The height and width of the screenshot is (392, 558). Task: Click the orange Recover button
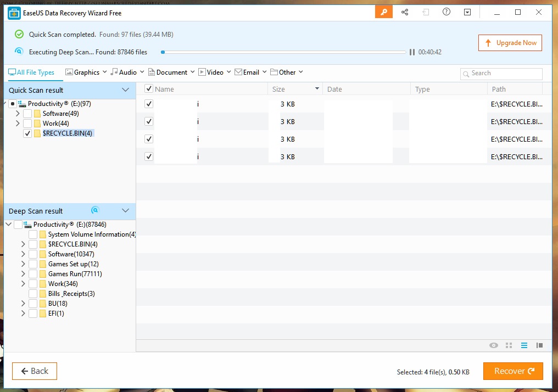click(513, 371)
